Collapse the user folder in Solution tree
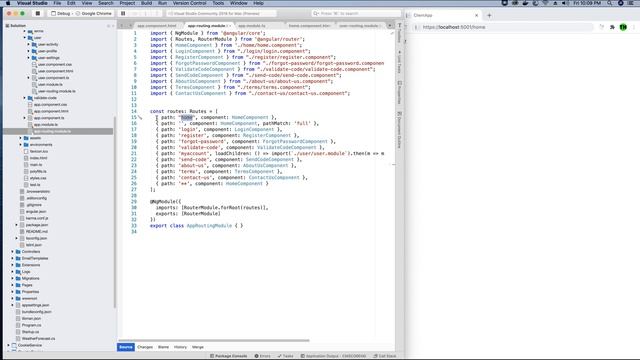This screenshot has width=640, height=360. pos(24,38)
